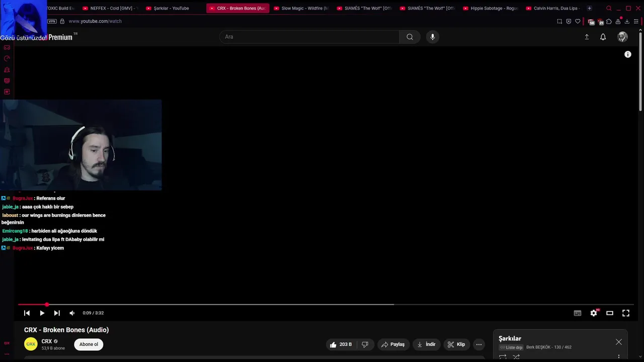Open GX corner sidebar logo
Screen dimensions: 644x362
point(7,343)
